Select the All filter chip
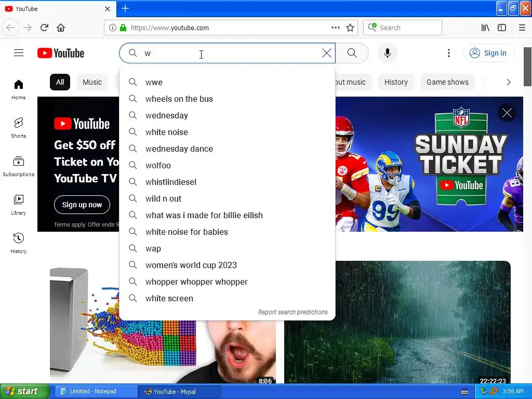The height and width of the screenshot is (399, 532). (60, 82)
